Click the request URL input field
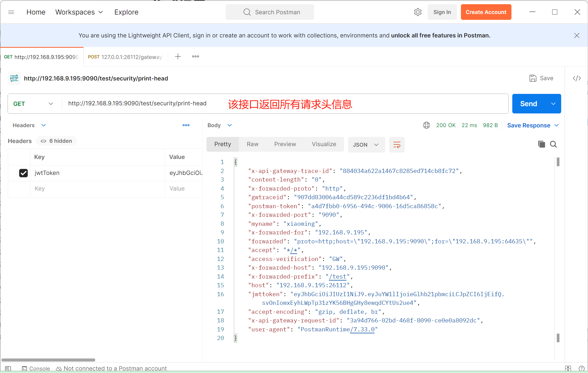The image size is (588, 373). tap(137, 104)
